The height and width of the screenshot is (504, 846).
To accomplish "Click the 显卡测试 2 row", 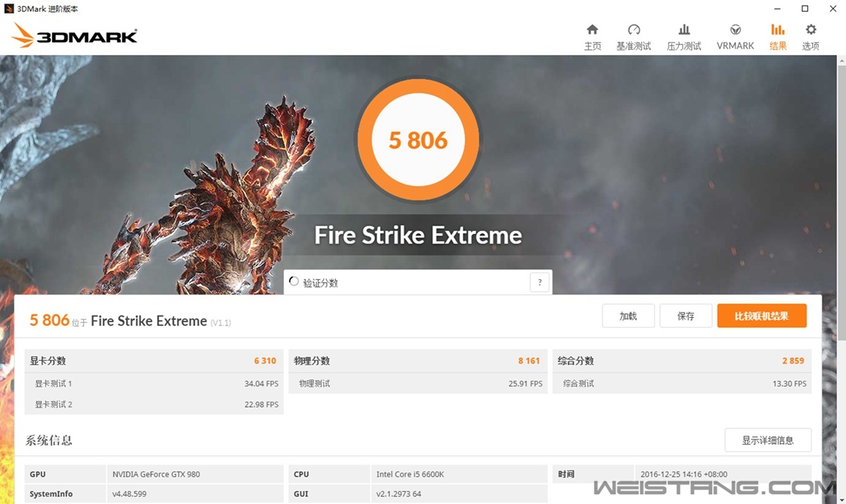I will (x=154, y=404).
